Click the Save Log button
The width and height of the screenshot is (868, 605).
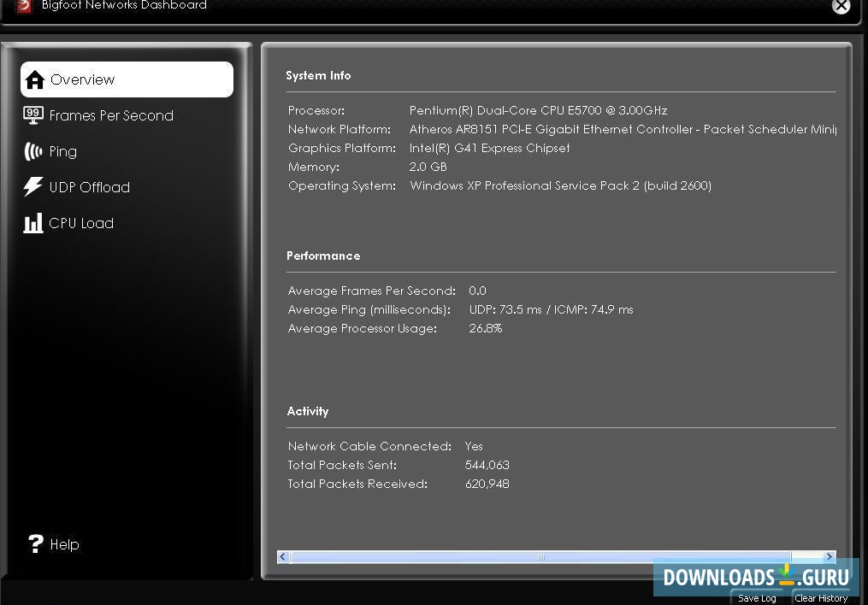[757, 598]
